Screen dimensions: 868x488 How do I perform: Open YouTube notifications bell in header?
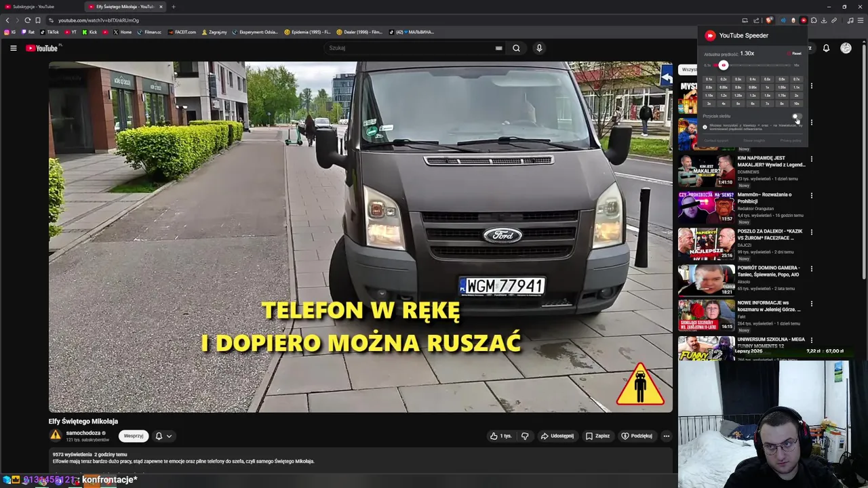pos(826,48)
